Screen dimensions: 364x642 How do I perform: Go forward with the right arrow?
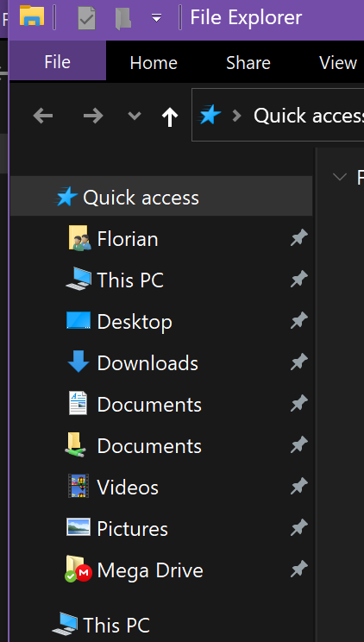93,116
